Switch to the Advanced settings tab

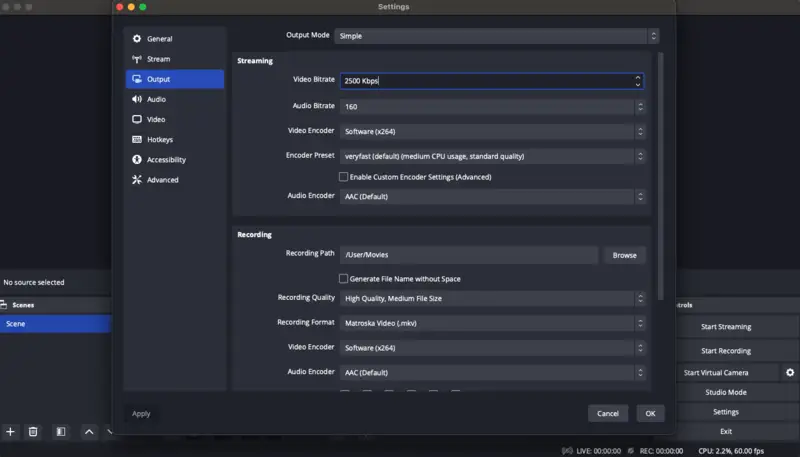point(175,180)
